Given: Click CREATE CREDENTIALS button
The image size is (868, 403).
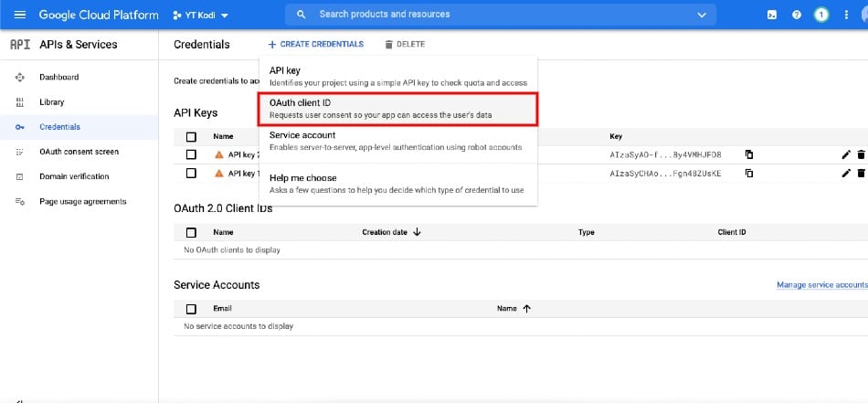Looking at the screenshot, I should 316,44.
